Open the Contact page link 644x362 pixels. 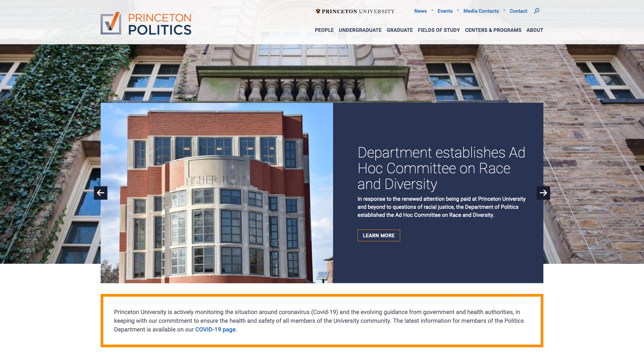point(518,11)
